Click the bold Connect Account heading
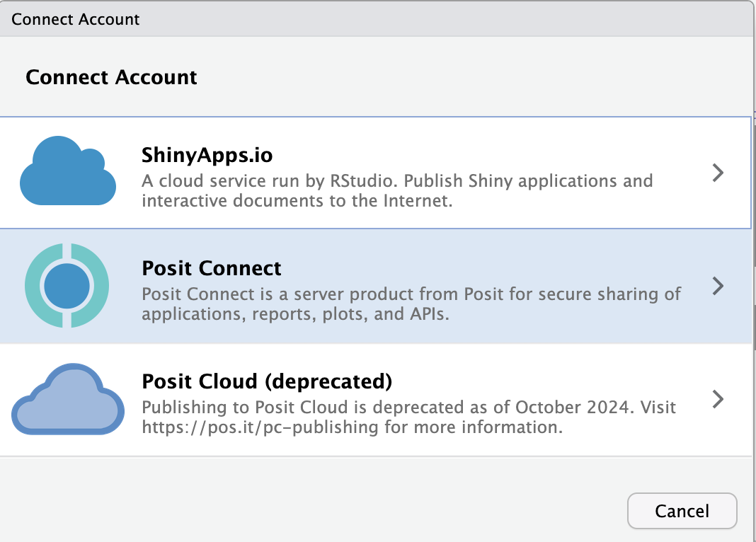The width and height of the screenshot is (756, 542). pyautogui.click(x=111, y=77)
